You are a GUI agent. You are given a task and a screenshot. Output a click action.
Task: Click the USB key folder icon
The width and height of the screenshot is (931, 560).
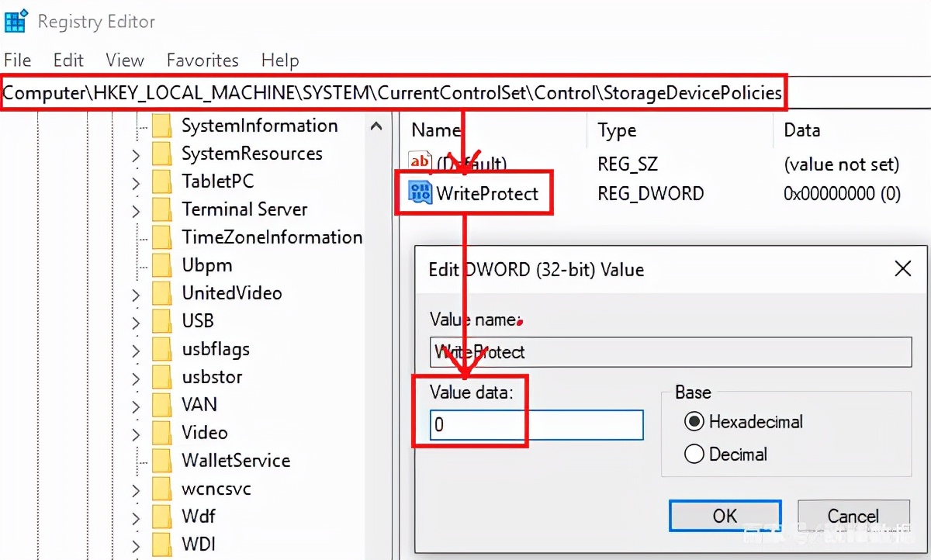point(161,321)
